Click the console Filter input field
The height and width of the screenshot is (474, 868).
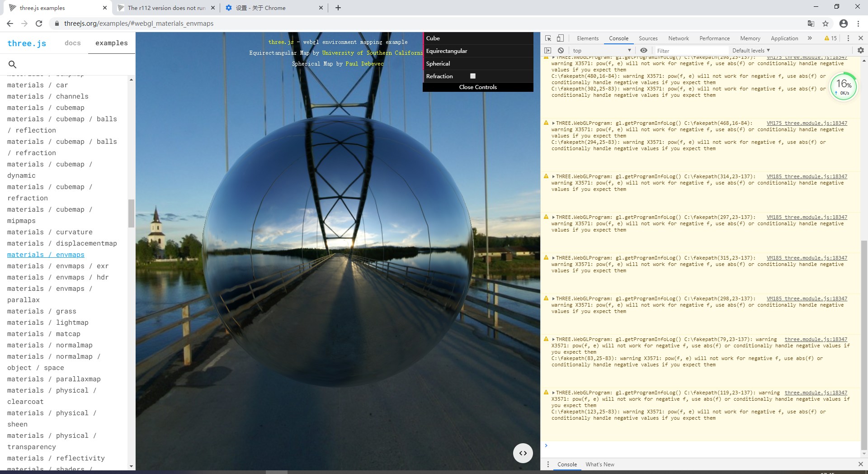(691, 51)
